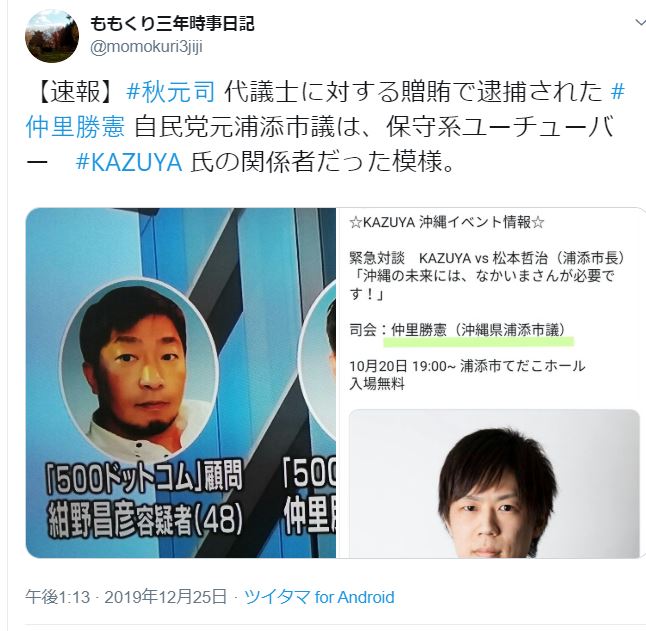Click the 2019年12月25日 date text

166,597
